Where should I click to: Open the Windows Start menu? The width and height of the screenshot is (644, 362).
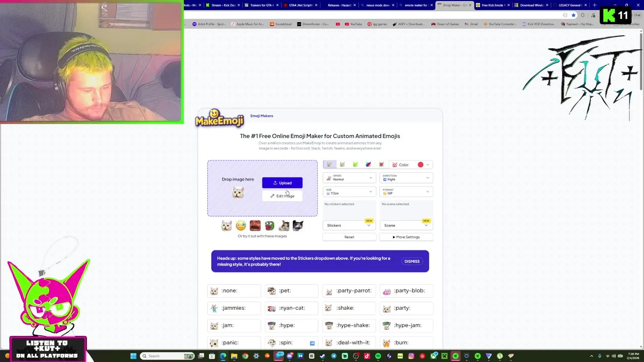click(x=133, y=356)
